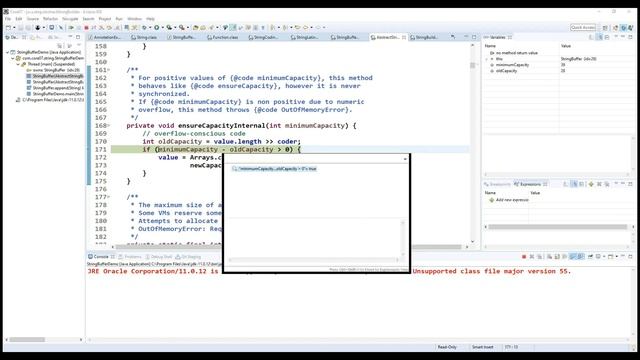Open the Window menu
The height and width of the screenshot is (360, 640).
tap(134, 19)
